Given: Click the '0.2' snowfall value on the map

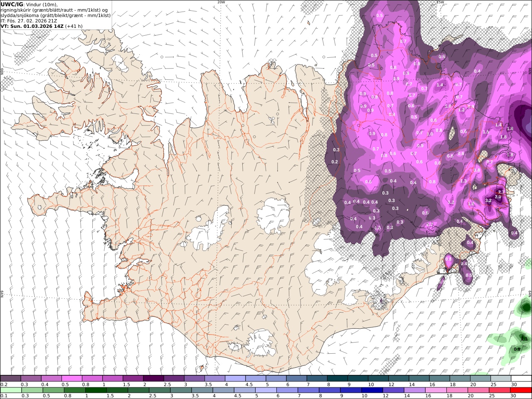Looking at the screenshot, I should point(335,162).
